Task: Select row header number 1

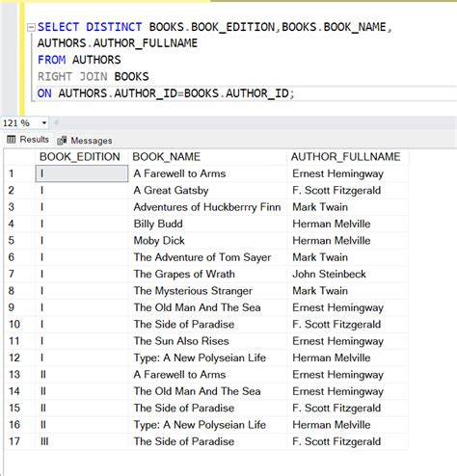Action: [x=19, y=173]
